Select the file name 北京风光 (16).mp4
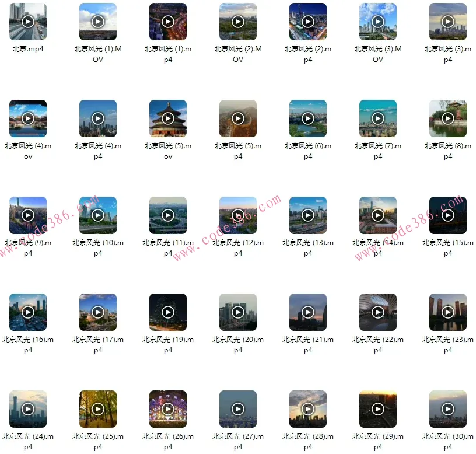This screenshot has width=476, height=454. pyautogui.click(x=28, y=345)
